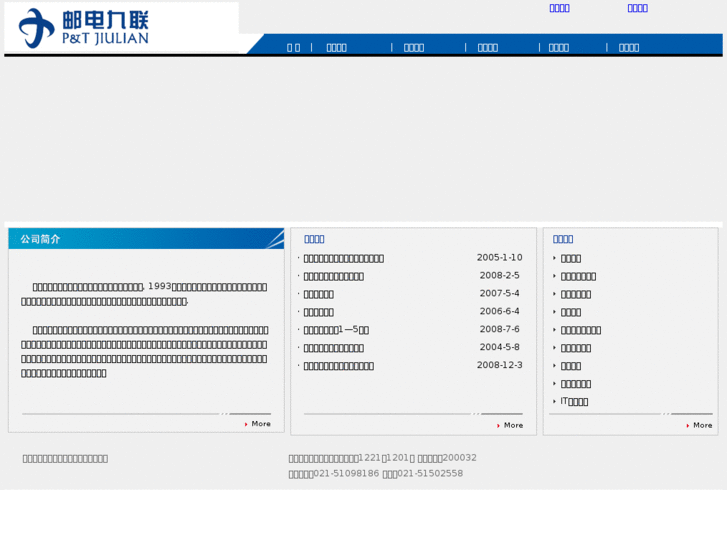The image size is (727, 545).
Task: Open the news headline dated 2008-2-5
Action: pyautogui.click(x=333, y=276)
